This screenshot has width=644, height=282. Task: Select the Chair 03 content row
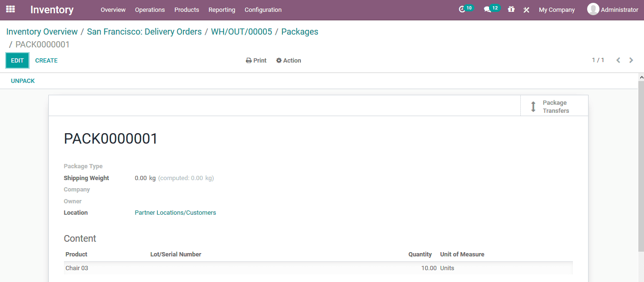point(190,268)
